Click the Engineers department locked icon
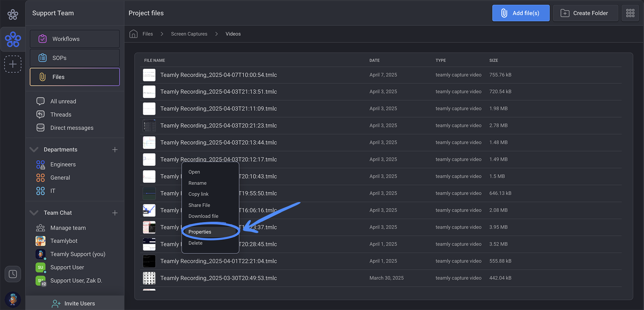The height and width of the screenshot is (310, 644). point(40,165)
